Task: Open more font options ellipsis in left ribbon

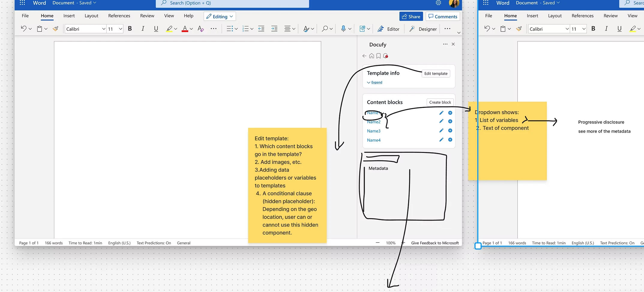Action: pos(214,29)
